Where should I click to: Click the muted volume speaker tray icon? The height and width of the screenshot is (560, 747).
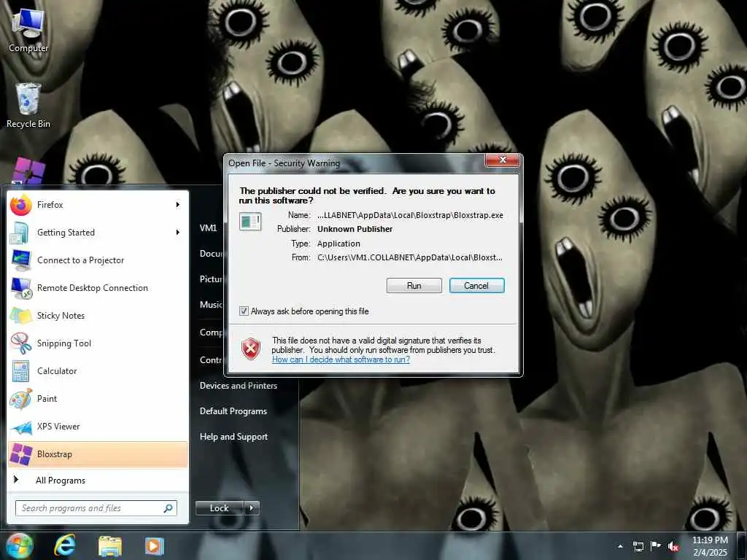click(x=673, y=547)
